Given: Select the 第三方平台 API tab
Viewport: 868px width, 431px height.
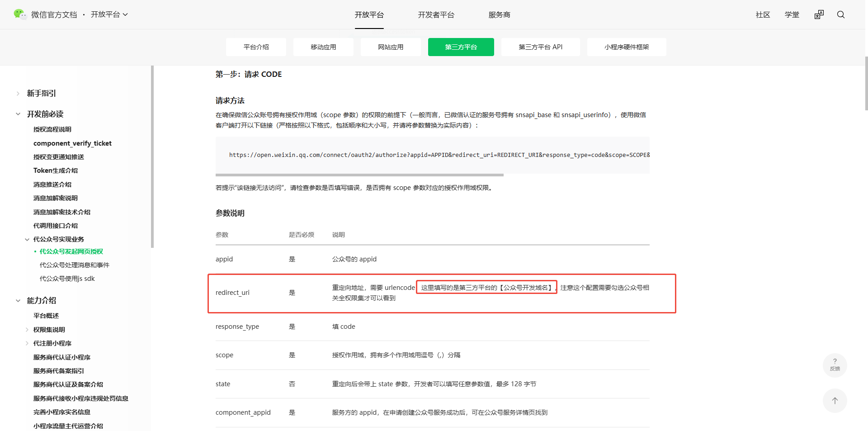Looking at the screenshot, I should pyautogui.click(x=541, y=47).
